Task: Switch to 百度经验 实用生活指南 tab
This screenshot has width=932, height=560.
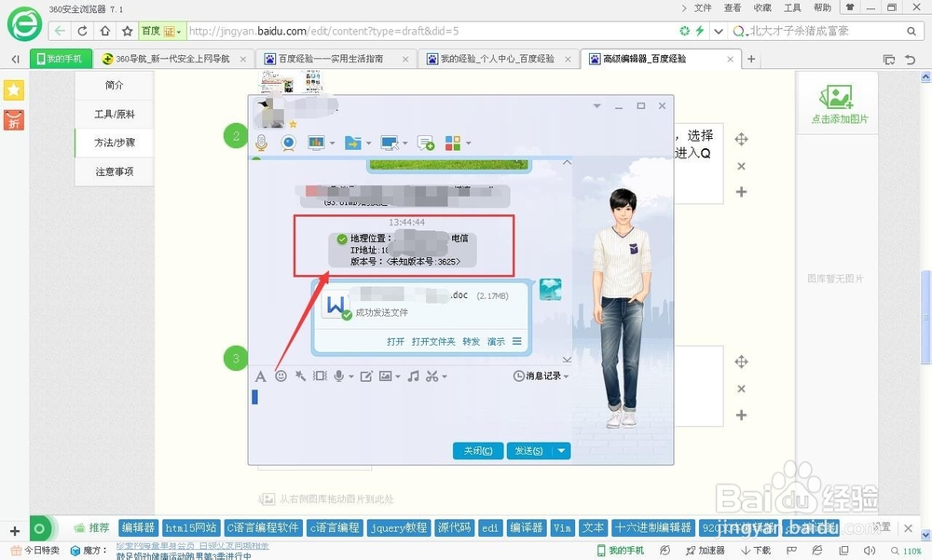Action: [x=336, y=59]
